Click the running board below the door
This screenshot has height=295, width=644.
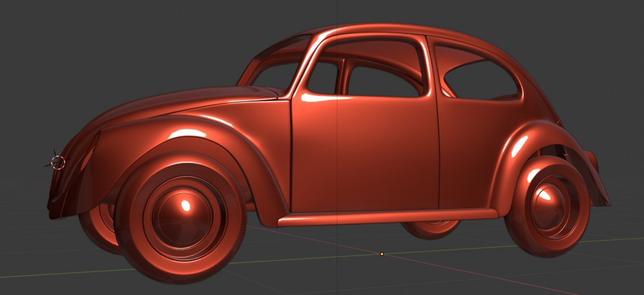(x=387, y=217)
